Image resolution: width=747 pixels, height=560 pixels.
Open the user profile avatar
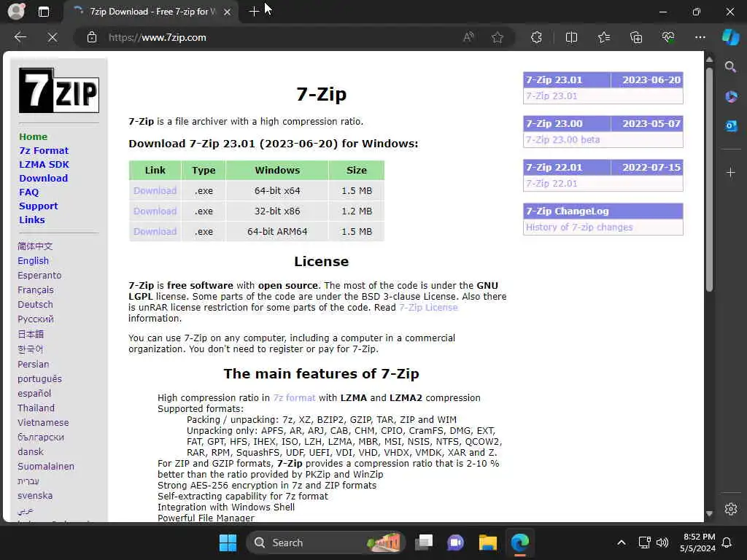[x=16, y=12]
